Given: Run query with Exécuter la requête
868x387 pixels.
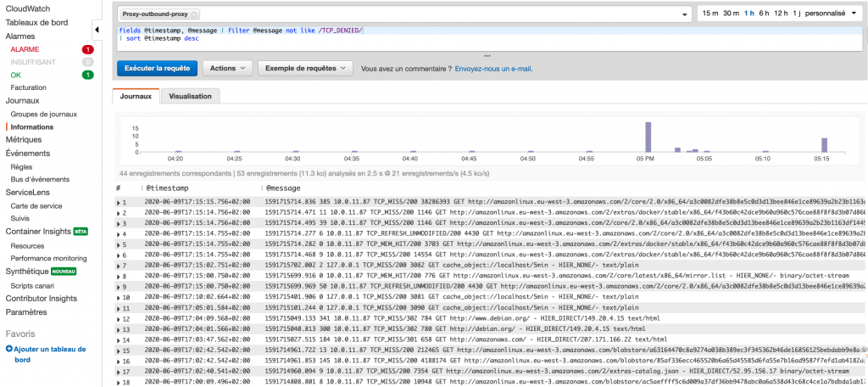Looking at the screenshot, I should [x=158, y=68].
